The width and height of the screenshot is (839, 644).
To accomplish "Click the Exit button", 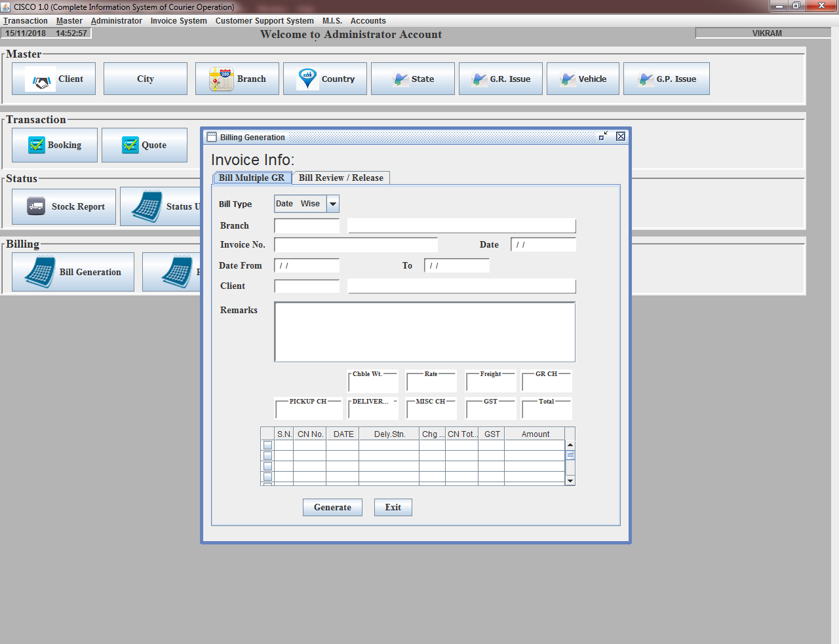I will tap(393, 507).
